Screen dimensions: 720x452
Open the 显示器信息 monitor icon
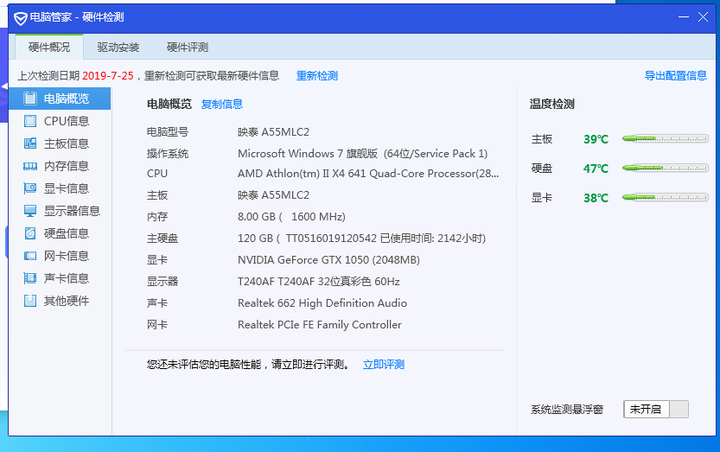tap(30, 211)
